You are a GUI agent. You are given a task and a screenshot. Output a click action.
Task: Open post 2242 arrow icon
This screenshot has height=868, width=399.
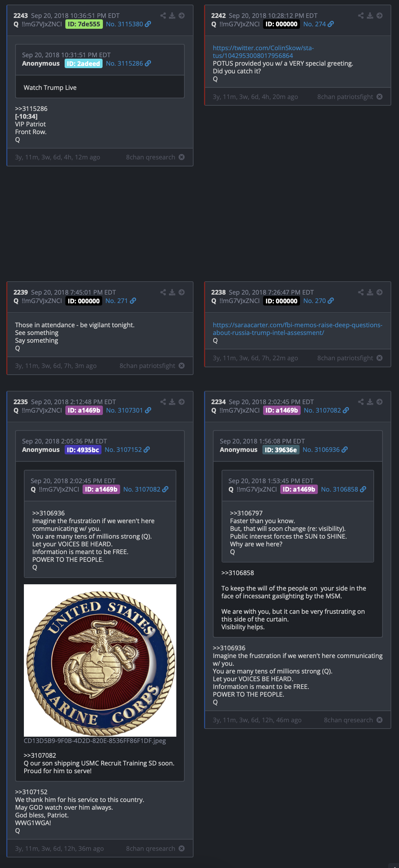[380, 15]
